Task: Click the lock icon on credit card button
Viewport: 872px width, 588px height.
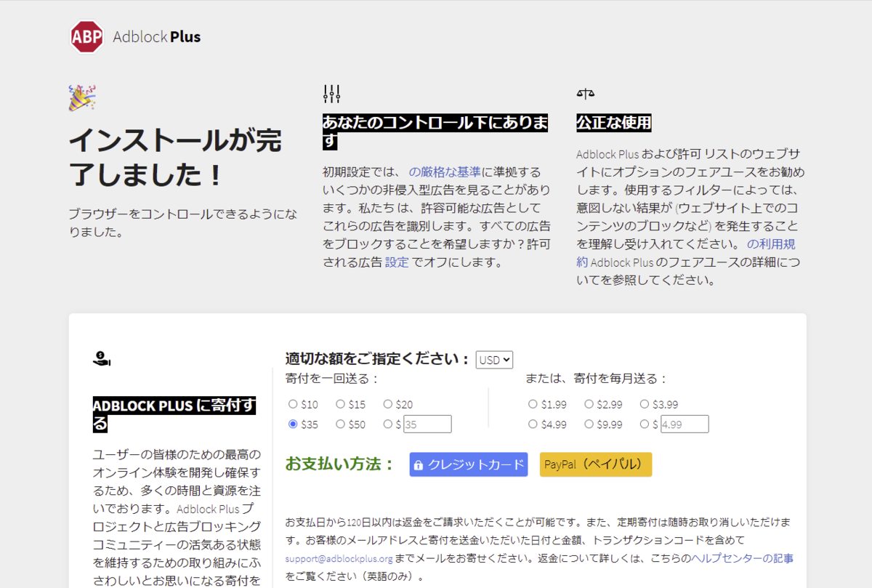Action: tap(418, 465)
